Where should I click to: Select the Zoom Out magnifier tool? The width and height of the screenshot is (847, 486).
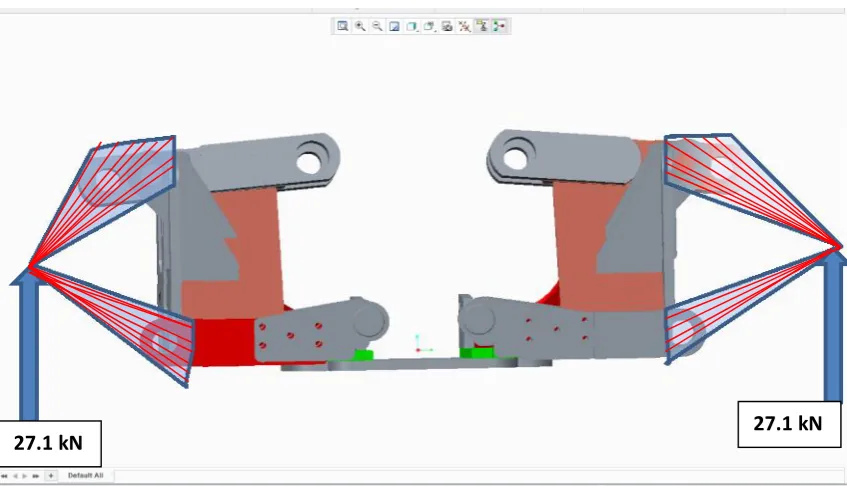(x=377, y=26)
